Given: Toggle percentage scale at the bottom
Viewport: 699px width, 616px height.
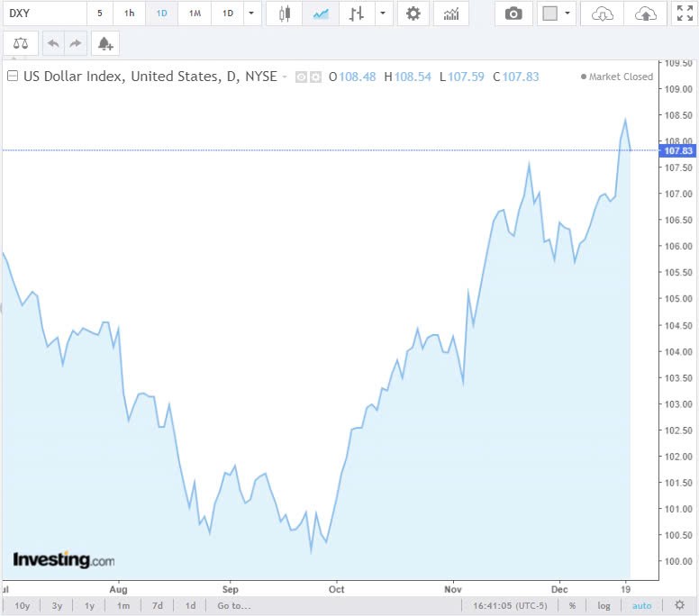Looking at the screenshot, I should 572,606.
